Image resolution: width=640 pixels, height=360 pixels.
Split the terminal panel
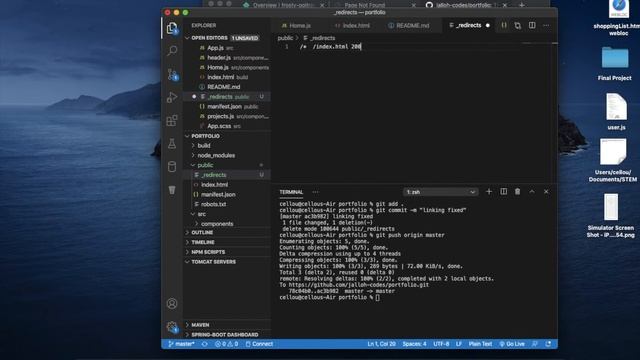pyautogui.click(x=504, y=191)
